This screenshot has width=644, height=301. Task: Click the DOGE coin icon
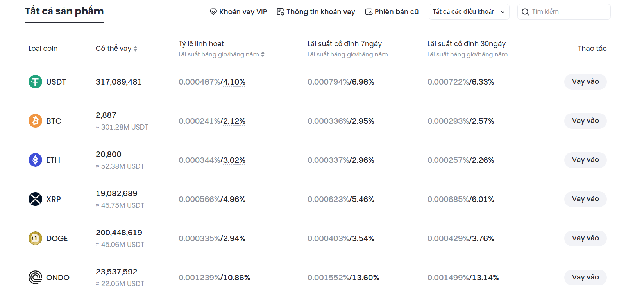point(35,238)
